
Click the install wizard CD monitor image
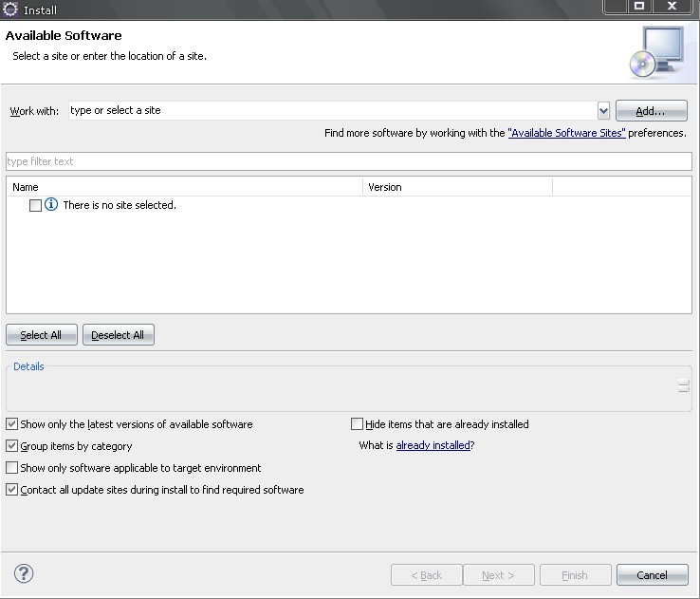[654, 51]
